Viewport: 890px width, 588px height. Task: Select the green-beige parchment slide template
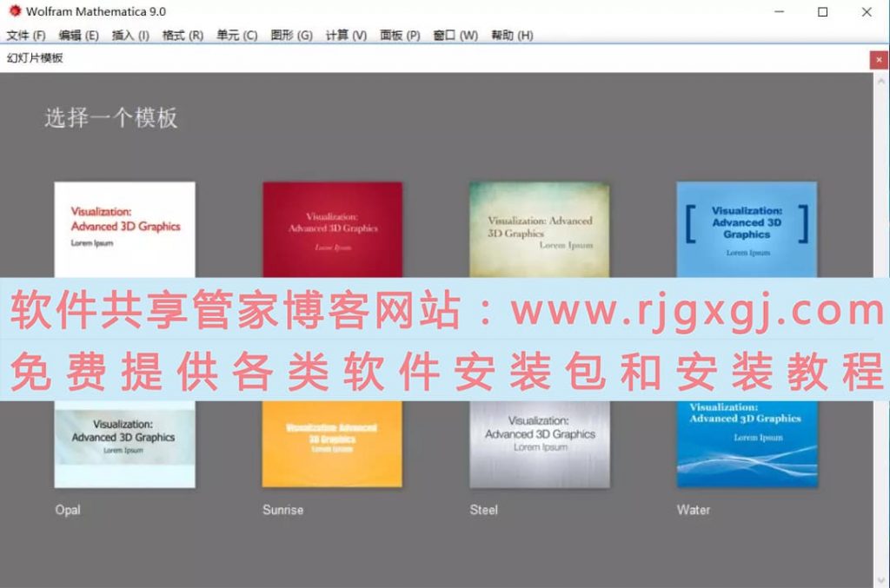click(539, 229)
